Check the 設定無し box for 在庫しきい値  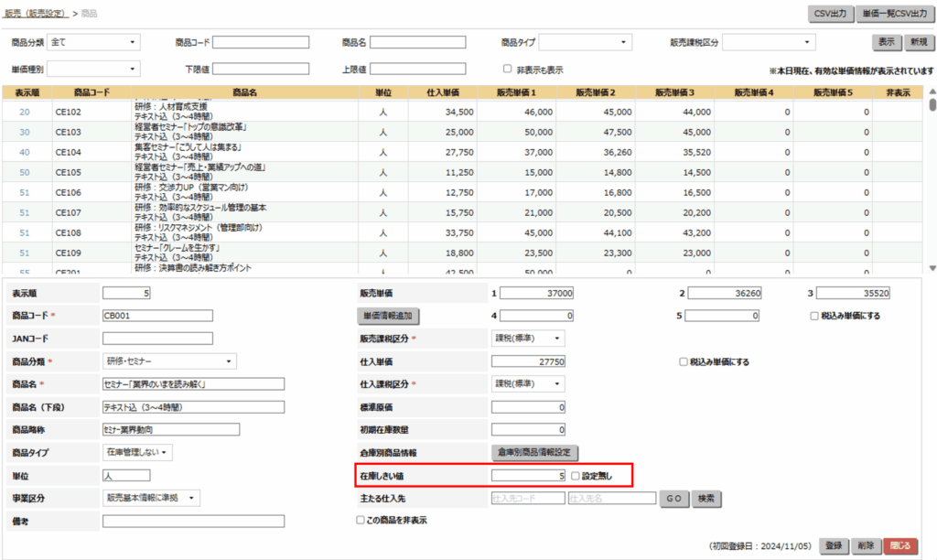click(x=576, y=477)
